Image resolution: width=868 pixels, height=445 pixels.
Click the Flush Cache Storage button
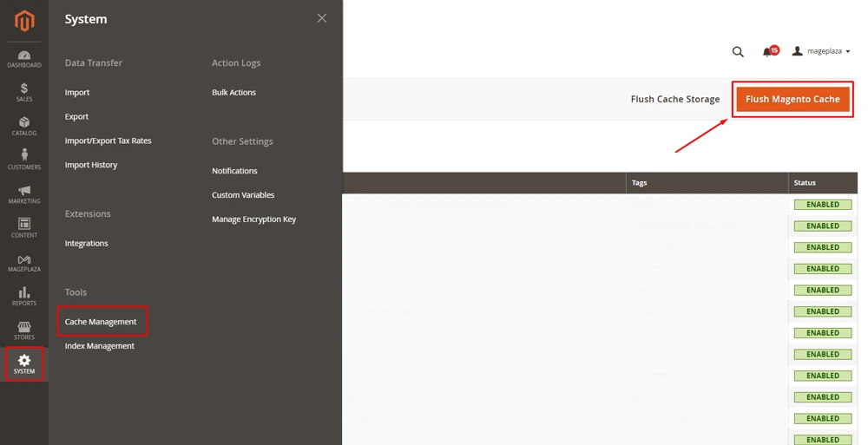675,99
